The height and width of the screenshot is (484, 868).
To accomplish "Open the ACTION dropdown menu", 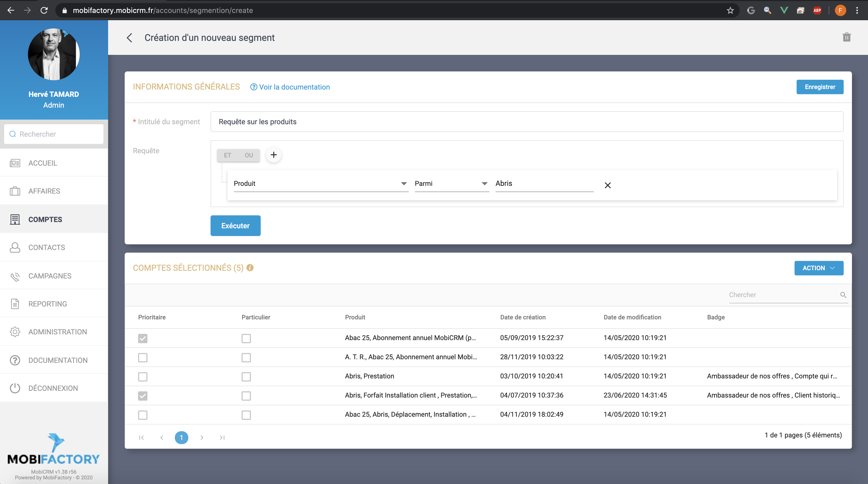I will pos(818,268).
